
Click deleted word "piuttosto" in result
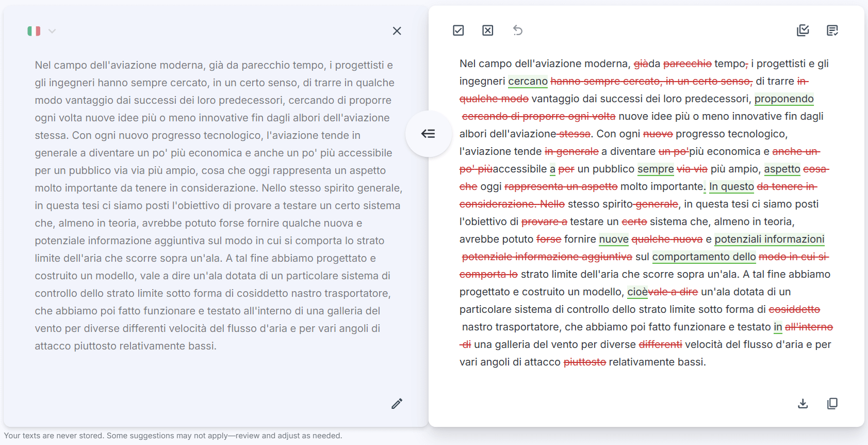coord(584,362)
